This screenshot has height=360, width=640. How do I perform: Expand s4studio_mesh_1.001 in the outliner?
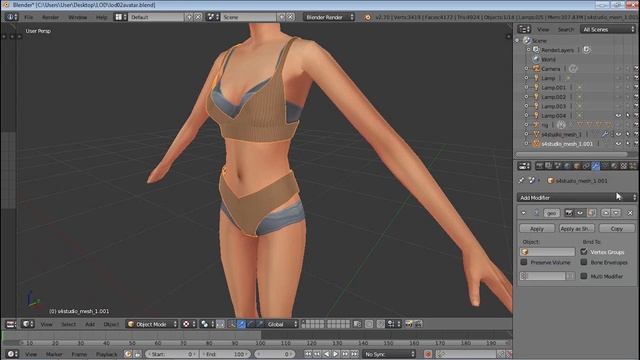(527, 144)
